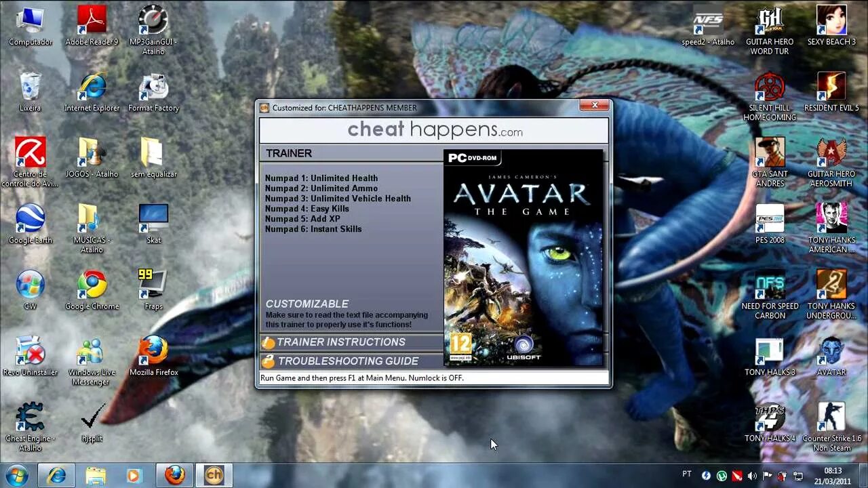
Task: Select the Numpad 5: Add XP line
Action: [302, 219]
